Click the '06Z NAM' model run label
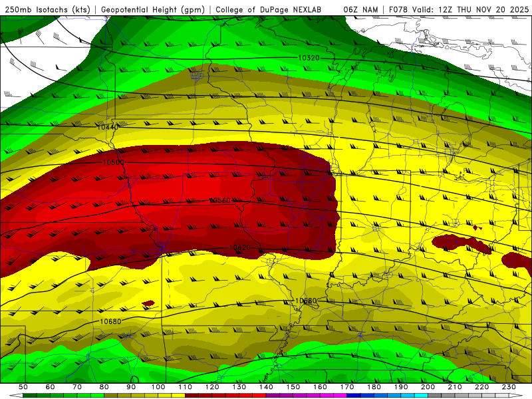 pos(360,9)
